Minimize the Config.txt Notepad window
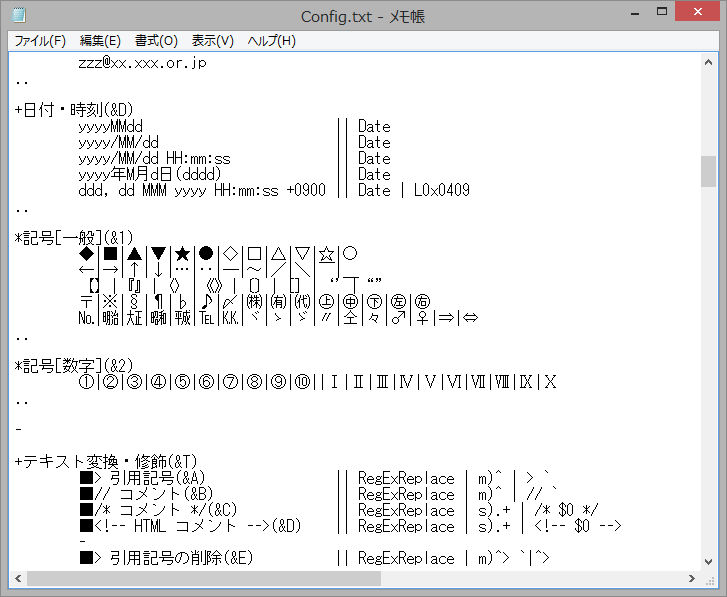Screen dimensions: 727x597 635,13
